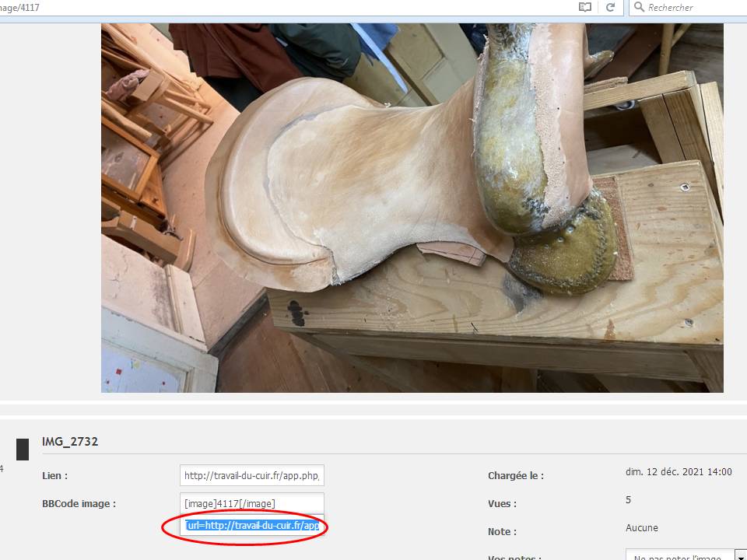The width and height of the screenshot is (747, 560).
Task: Click the upload date 12 déc. 2021
Action: click(x=679, y=471)
